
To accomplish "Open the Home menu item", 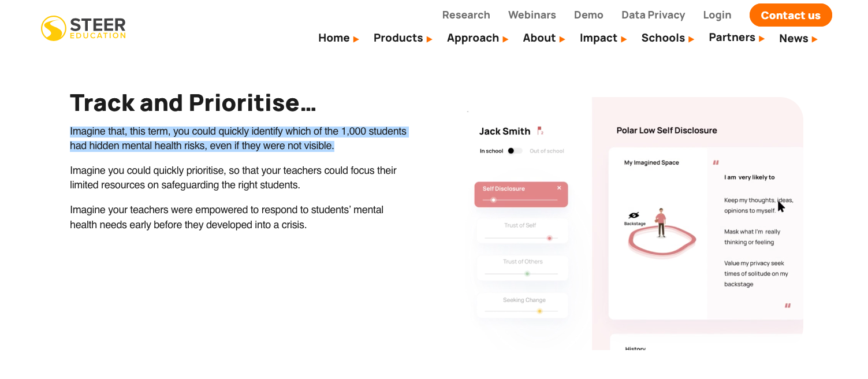I will 334,38.
